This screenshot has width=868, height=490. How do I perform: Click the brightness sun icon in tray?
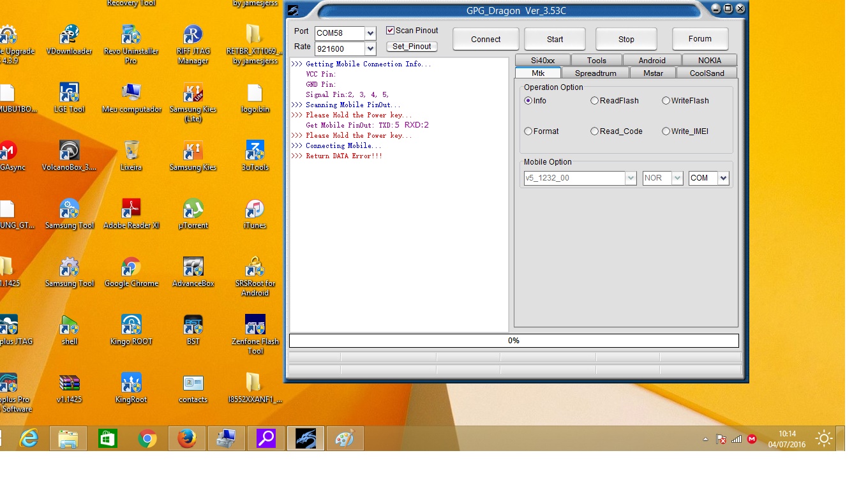824,438
